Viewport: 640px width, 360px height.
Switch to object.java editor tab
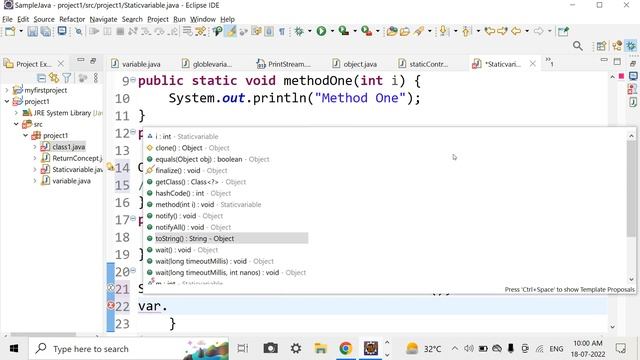click(354, 64)
